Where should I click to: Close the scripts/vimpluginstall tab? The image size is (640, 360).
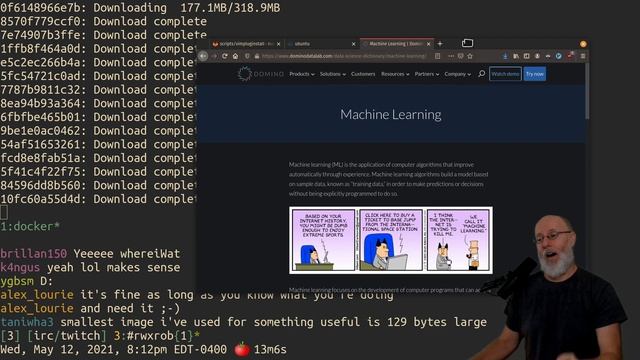point(279,44)
